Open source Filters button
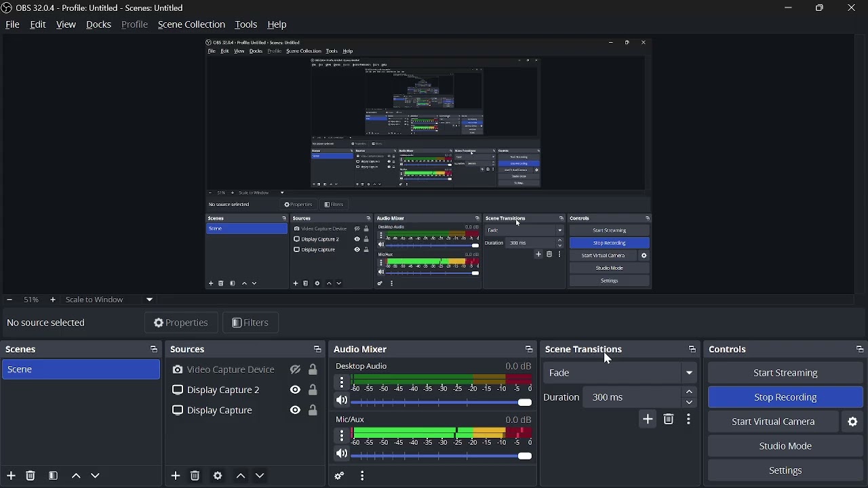The height and width of the screenshot is (488, 868). pyautogui.click(x=251, y=323)
